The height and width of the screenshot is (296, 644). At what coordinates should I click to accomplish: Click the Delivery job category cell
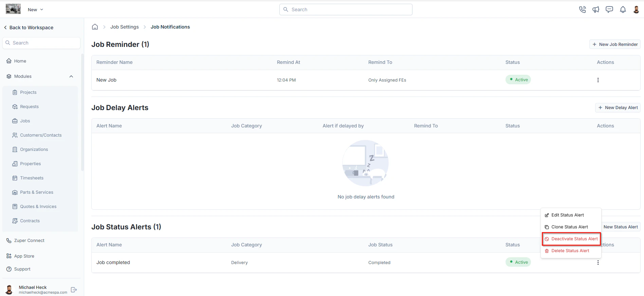(x=239, y=263)
